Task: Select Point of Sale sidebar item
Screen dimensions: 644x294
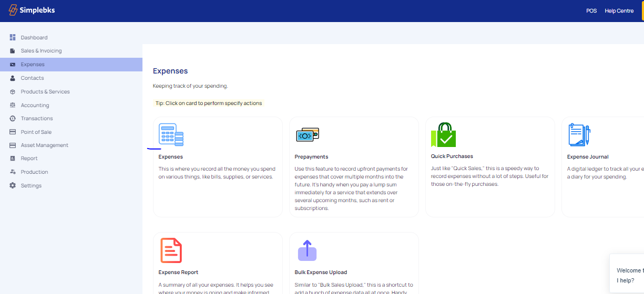Action: [36, 132]
